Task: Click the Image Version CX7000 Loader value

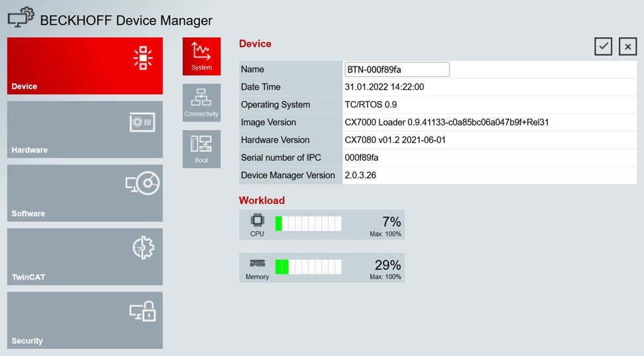Action: click(447, 122)
